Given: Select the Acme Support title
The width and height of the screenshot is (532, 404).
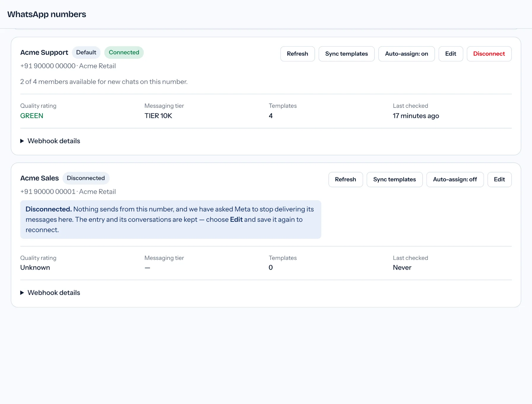Looking at the screenshot, I should pos(44,53).
